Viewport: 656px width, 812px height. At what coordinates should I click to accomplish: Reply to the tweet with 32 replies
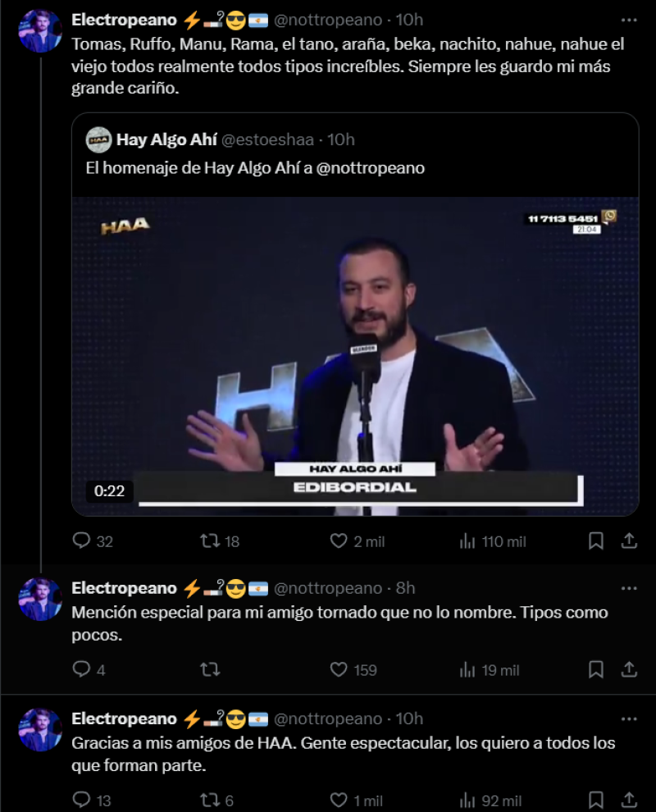click(81, 541)
